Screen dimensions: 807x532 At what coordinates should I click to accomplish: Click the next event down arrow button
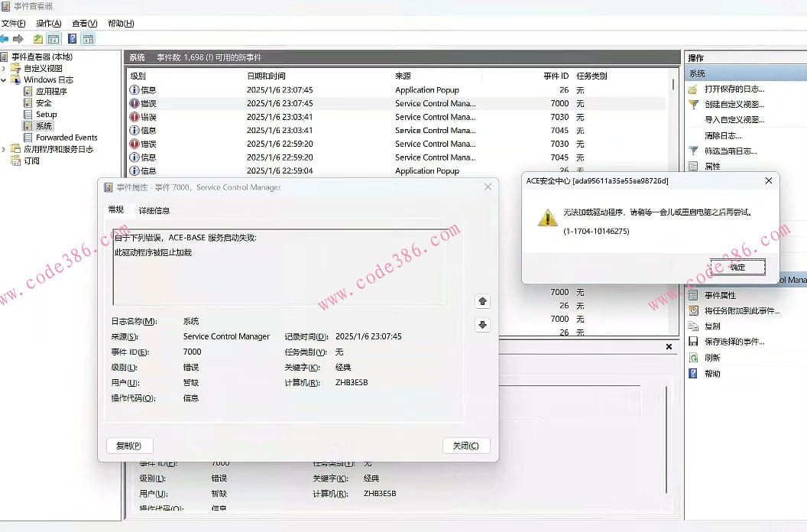[482, 325]
